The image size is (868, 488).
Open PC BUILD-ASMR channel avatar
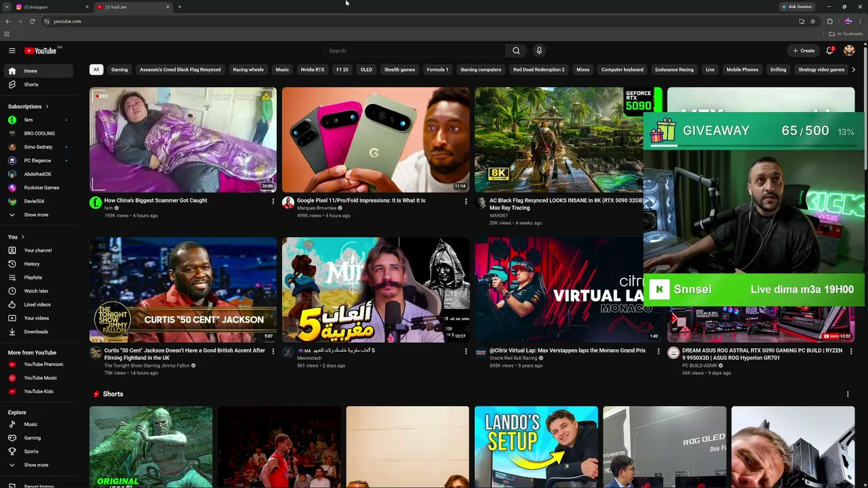tap(673, 353)
